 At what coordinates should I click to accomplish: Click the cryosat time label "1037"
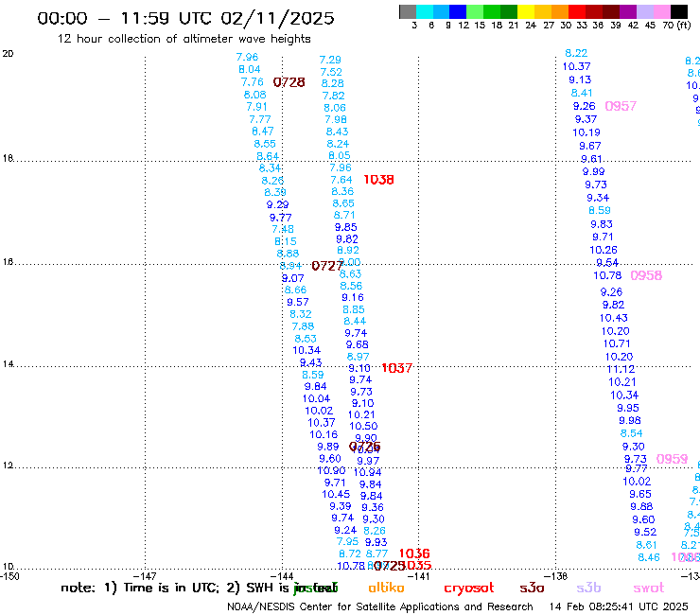point(396,368)
